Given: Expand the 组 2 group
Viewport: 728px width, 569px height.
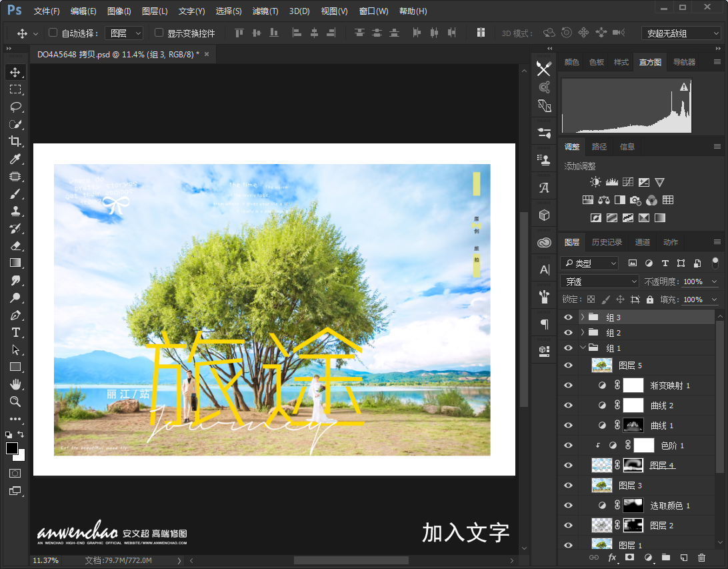Looking at the screenshot, I should click(x=583, y=332).
